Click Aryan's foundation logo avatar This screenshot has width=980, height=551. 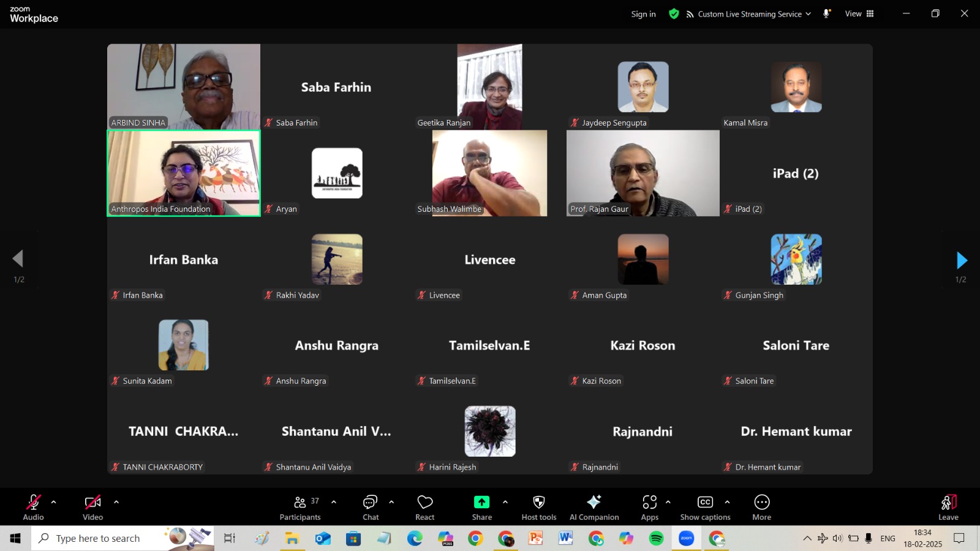(x=337, y=173)
